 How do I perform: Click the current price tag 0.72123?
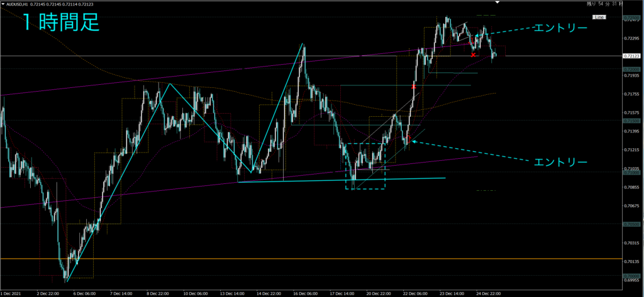point(631,57)
